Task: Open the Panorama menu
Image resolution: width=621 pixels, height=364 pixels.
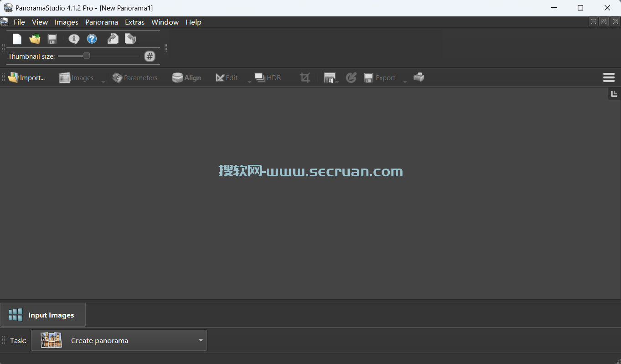Action: click(102, 22)
